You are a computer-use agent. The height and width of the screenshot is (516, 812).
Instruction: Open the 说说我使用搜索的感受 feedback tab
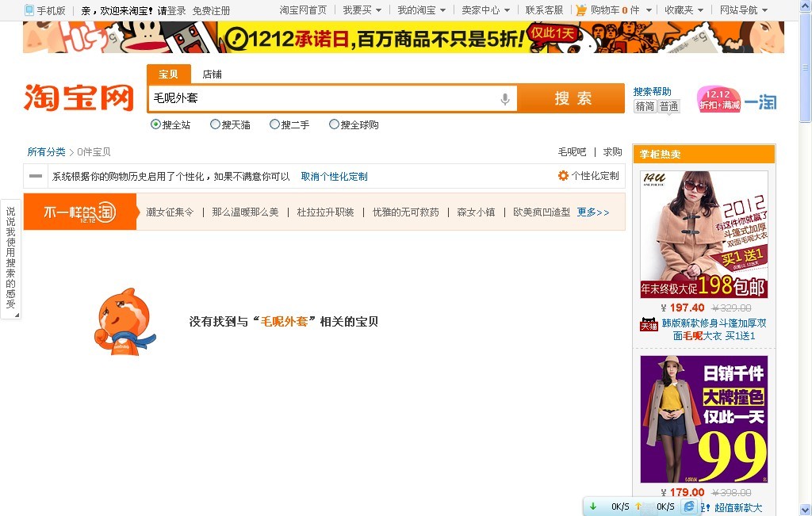pyautogui.click(x=10, y=258)
